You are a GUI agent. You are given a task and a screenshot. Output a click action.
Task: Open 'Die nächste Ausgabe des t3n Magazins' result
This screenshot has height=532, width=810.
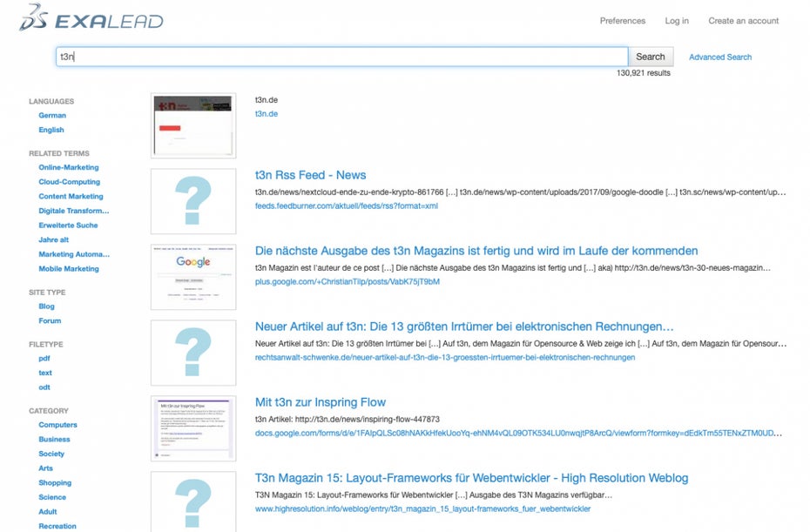pyautogui.click(x=476, y=251)
